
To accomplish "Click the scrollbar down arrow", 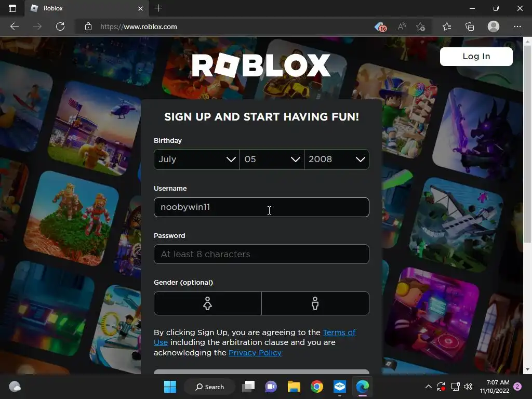I will [x=527, y=369].
